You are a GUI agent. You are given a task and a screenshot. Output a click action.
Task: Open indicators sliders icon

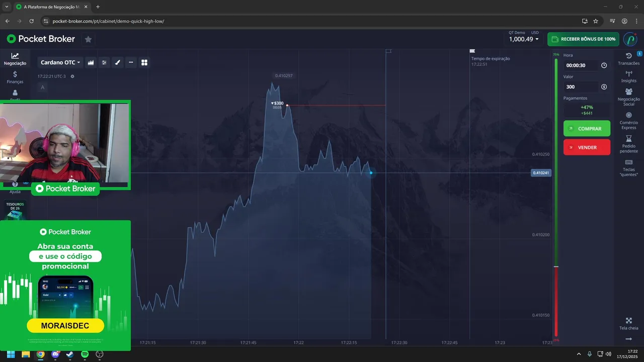pos(104,62)
